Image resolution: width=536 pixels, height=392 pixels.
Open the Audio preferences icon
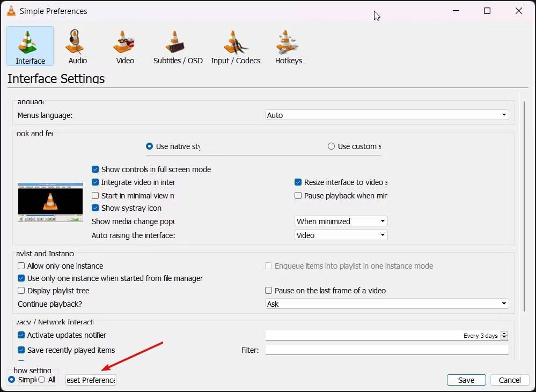tap(77, 46)
